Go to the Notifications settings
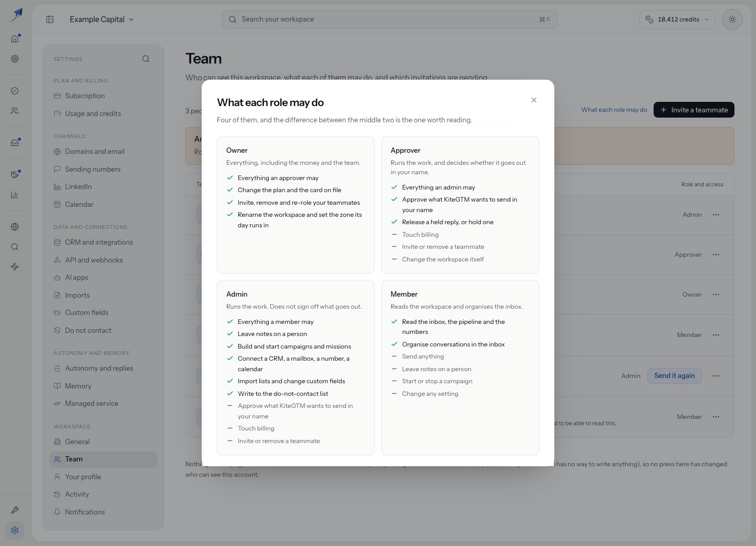This screenshot has width=756, height=546. coord(103,512)
